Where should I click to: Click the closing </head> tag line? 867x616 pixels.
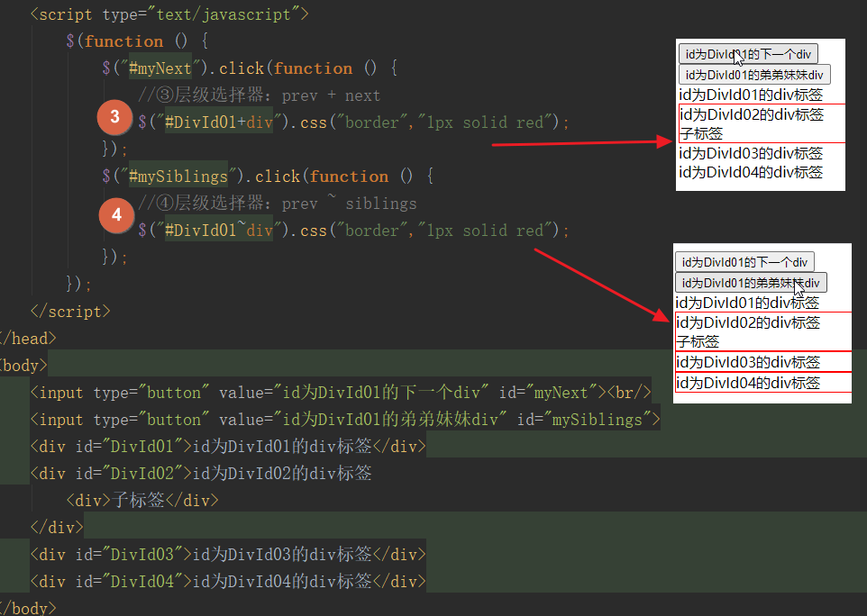pos(28,339)
